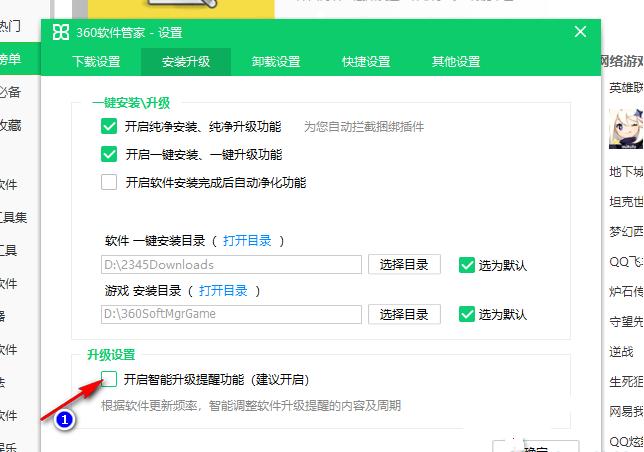This screenshot has width=644, height=452.
Task: Open 其他设置 tab
Action: 455,62
